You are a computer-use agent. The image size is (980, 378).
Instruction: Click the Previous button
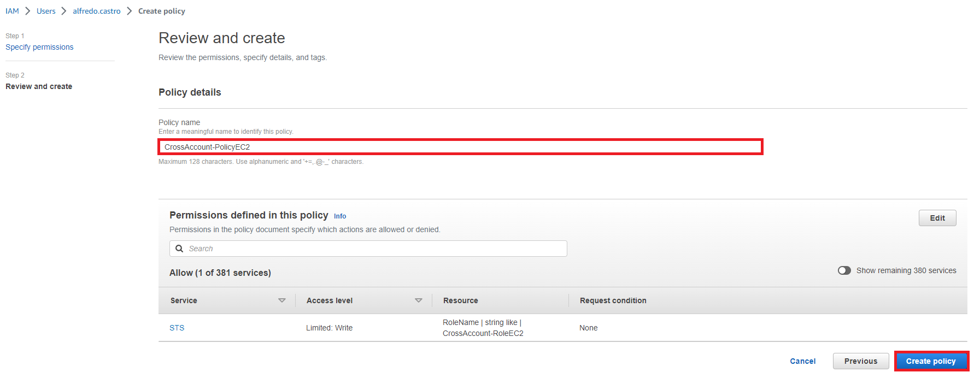click(x=861, y=361)
